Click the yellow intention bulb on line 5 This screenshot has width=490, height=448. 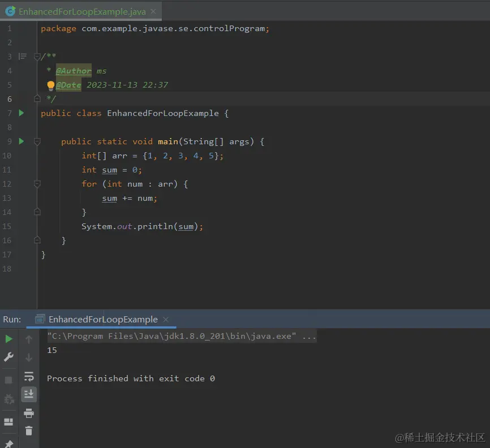(50, 85)
